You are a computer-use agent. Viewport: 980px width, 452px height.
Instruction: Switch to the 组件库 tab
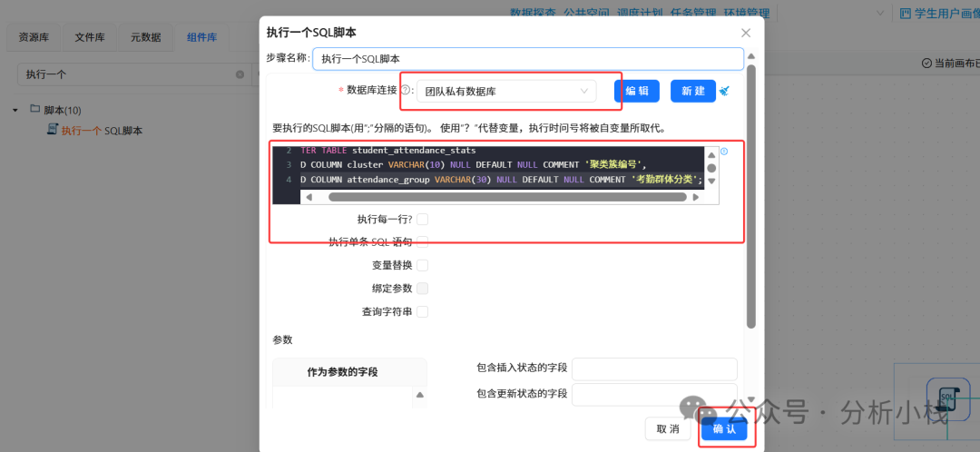pyautogui.click(x=201, y=37)
